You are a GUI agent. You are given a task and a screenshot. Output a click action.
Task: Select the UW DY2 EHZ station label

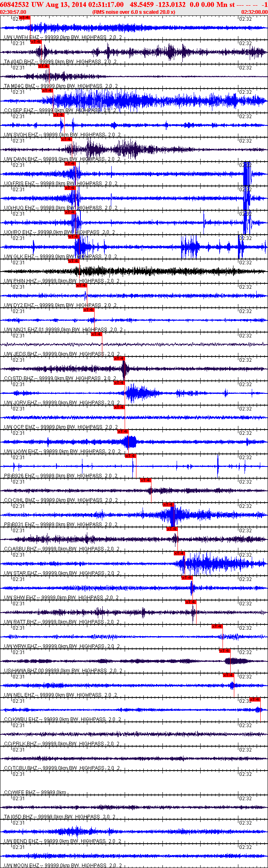point(61,305)
